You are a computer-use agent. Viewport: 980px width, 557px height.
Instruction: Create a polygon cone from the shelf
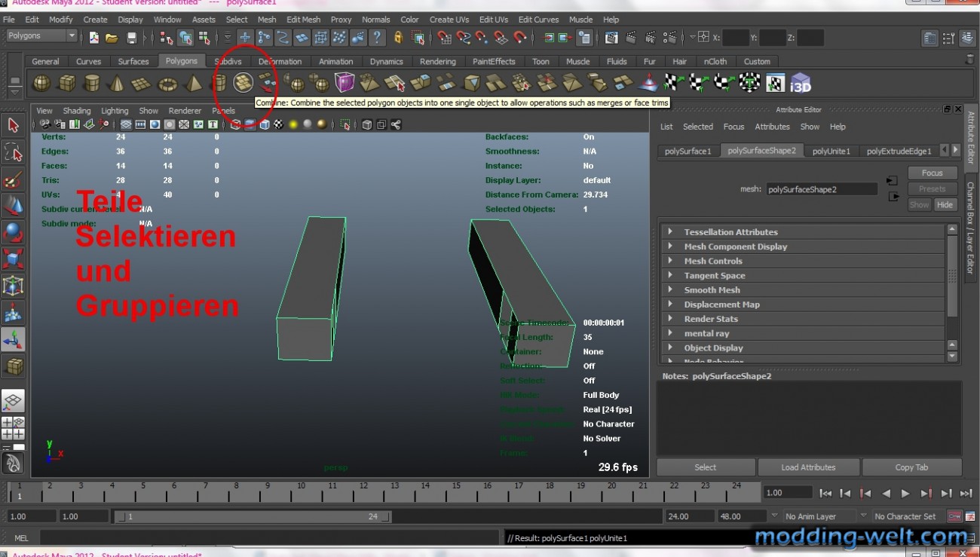[116, 83]
